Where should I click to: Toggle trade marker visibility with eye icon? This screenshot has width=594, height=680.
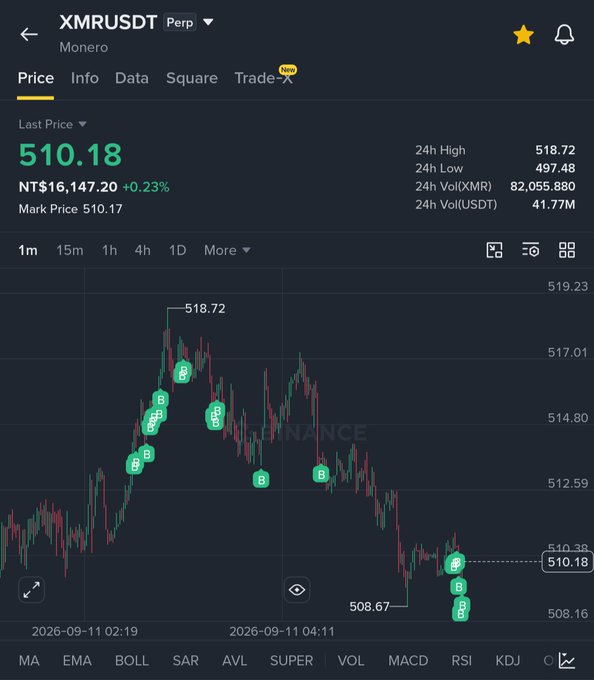297,590
